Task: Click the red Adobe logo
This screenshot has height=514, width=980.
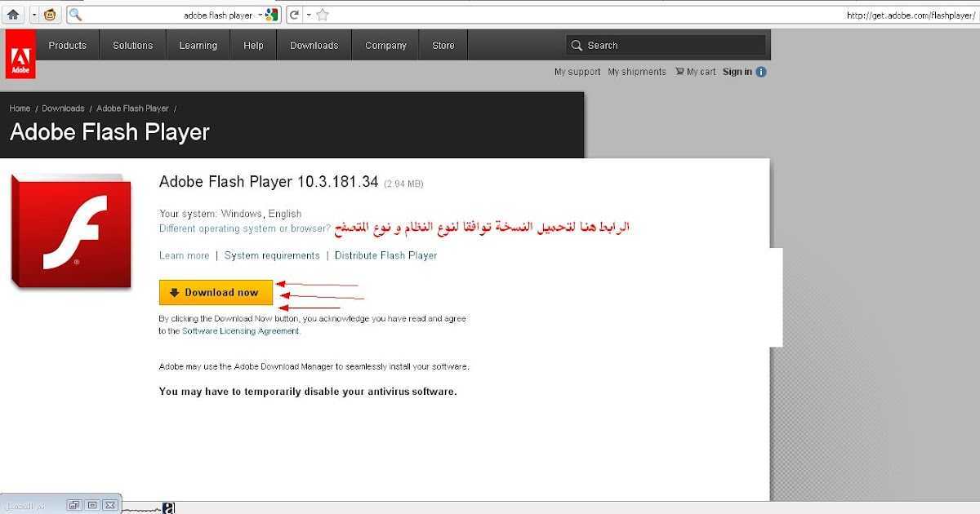Action: (x=20, y=55)
